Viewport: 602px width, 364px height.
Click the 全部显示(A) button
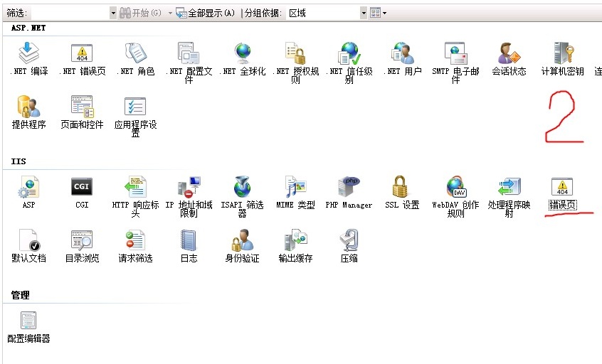click(x=205, y=13)
